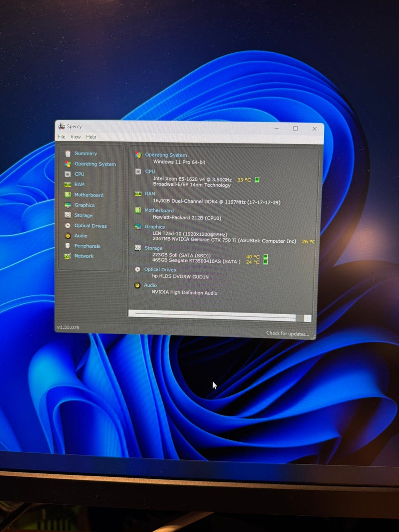Click the Audio speaker icon in sidebar

(68, 236)
